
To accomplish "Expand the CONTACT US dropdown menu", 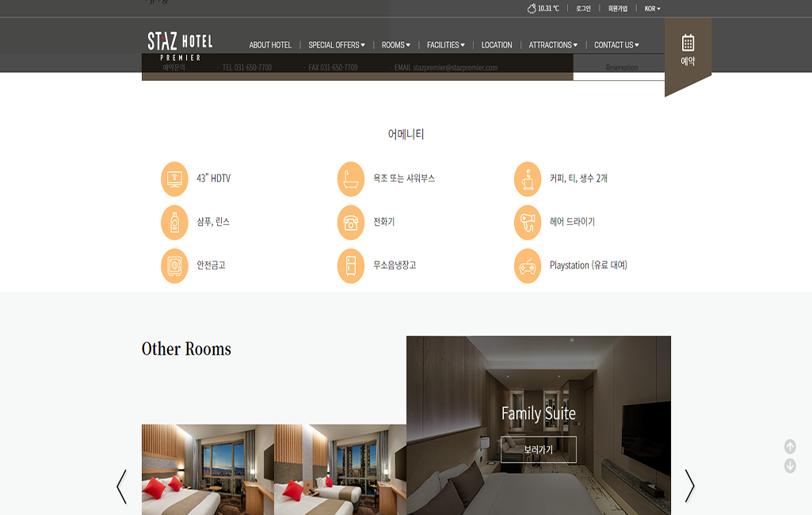I will tap(616, 45).
